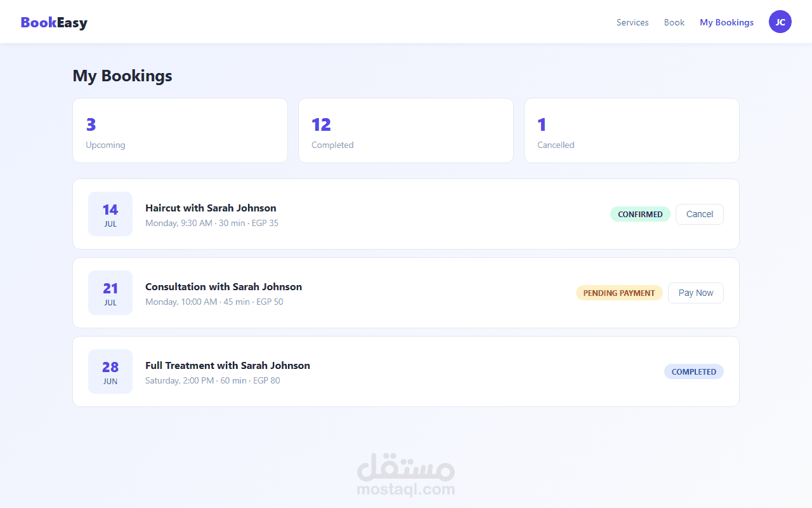Open the Book navigation link
Viewport: 812px width, 508px height.
674,22
